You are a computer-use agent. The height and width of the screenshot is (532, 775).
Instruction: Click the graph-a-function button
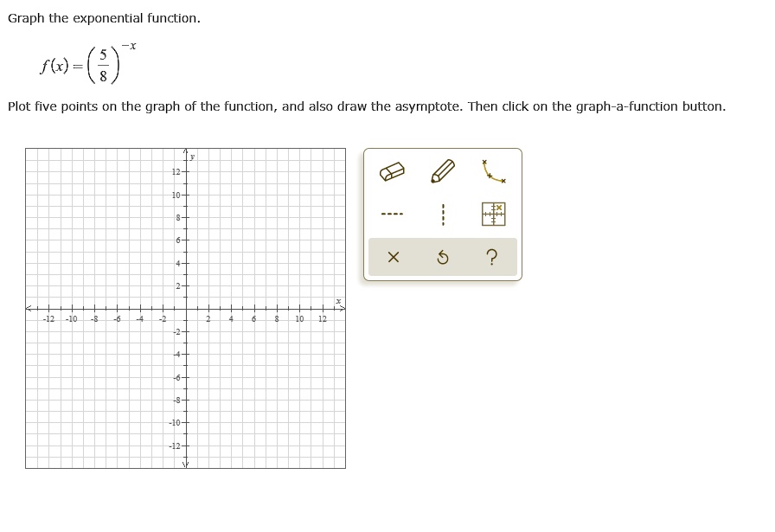[x=493, y=213]
